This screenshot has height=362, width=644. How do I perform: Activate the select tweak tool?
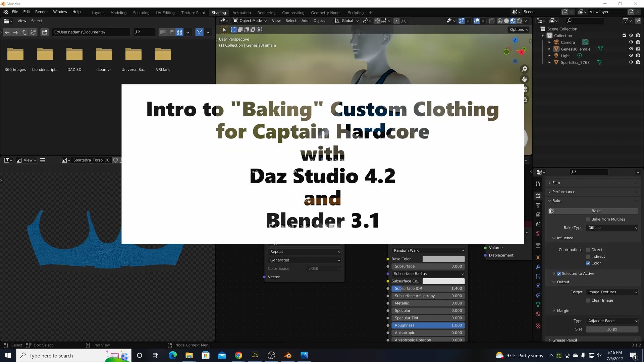point(224,30)
